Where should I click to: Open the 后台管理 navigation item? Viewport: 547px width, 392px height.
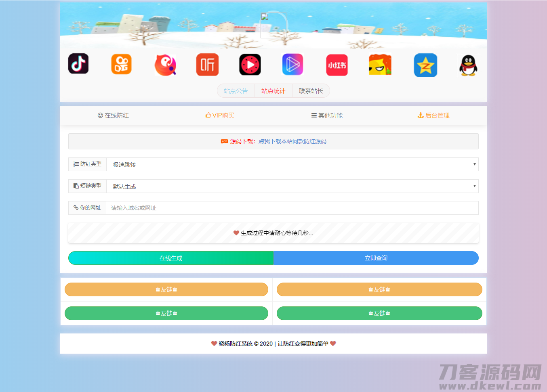coord(433,115)
